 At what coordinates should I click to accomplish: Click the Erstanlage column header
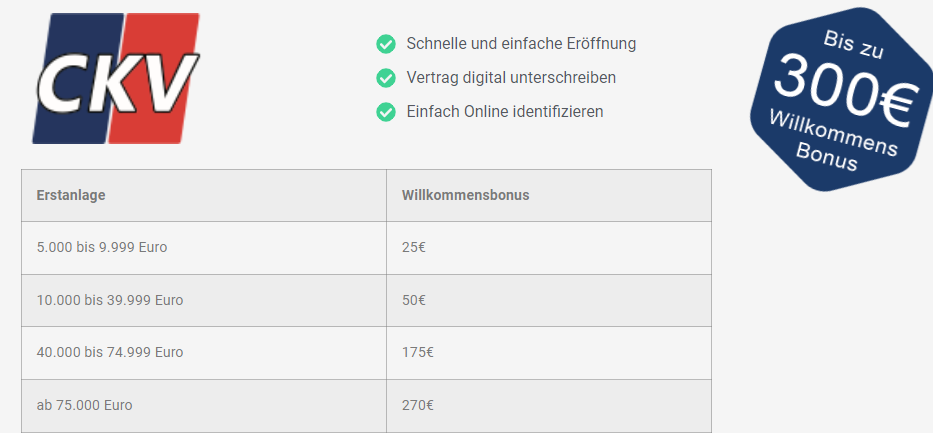coord(204,196)
